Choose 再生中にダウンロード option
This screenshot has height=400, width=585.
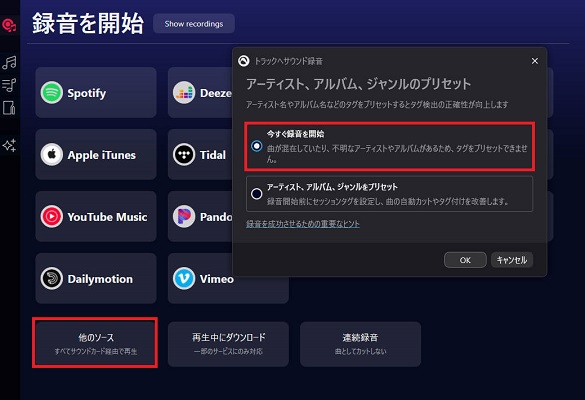[228, 344]
